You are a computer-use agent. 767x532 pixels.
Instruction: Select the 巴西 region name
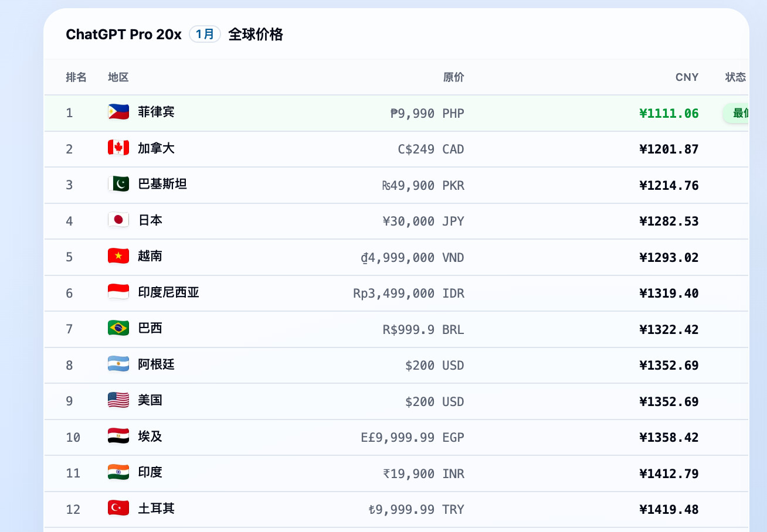pos(150,328)
